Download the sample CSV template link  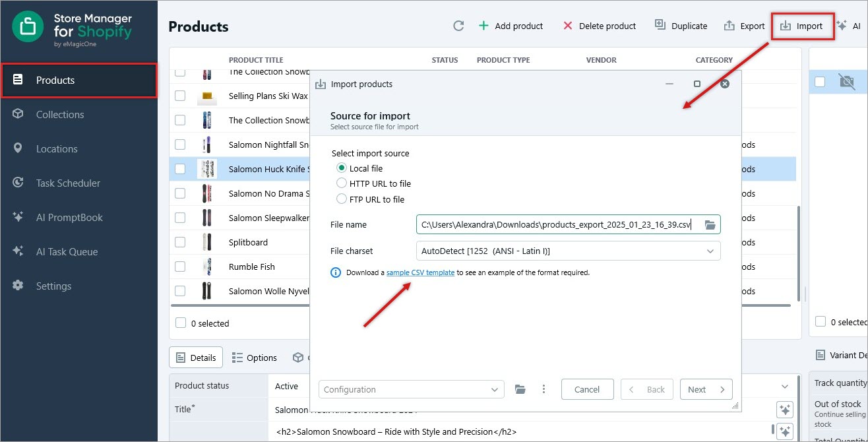click(x=421, y=272)
